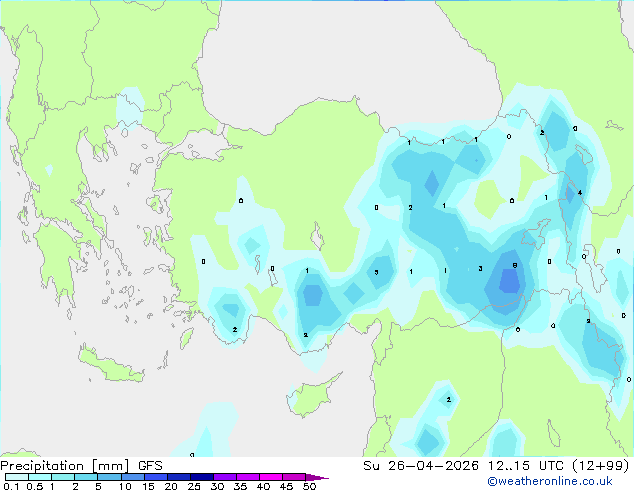The image size is (634, 490).
Task: Click the map value '3' on the map
Action: coord(480,268)
